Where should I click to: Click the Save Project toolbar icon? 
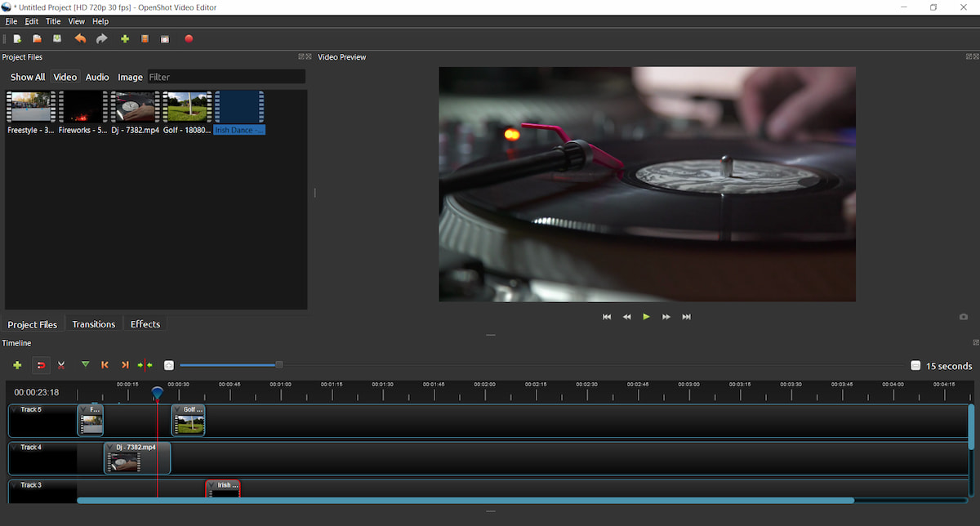pos(57,38)
